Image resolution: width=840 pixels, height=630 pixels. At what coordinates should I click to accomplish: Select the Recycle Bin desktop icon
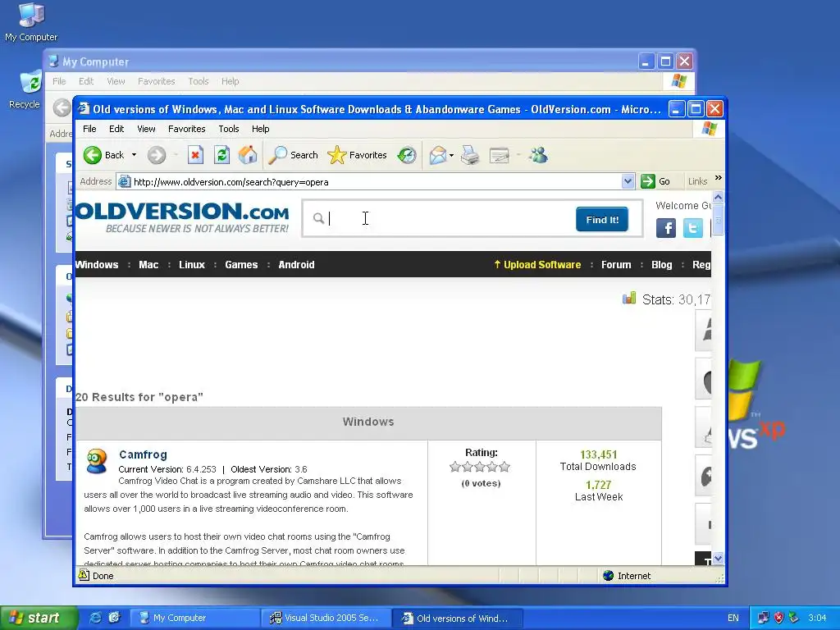27,90
